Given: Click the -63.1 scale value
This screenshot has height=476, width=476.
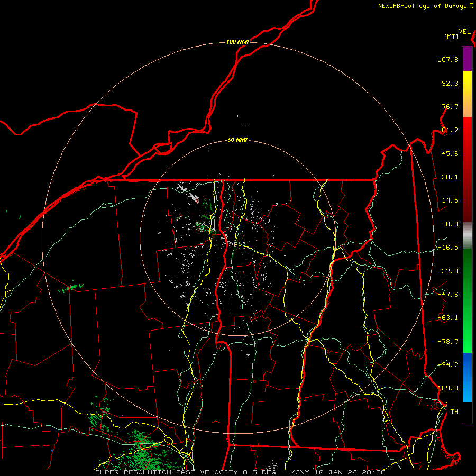Looking at the screenshot, I should coord(448,318).
